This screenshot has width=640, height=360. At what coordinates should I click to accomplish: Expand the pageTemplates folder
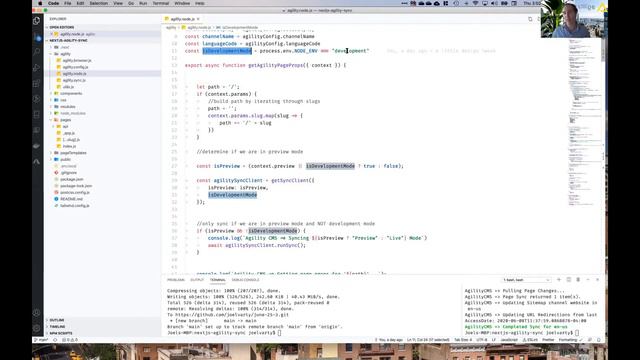pos(73,153)
